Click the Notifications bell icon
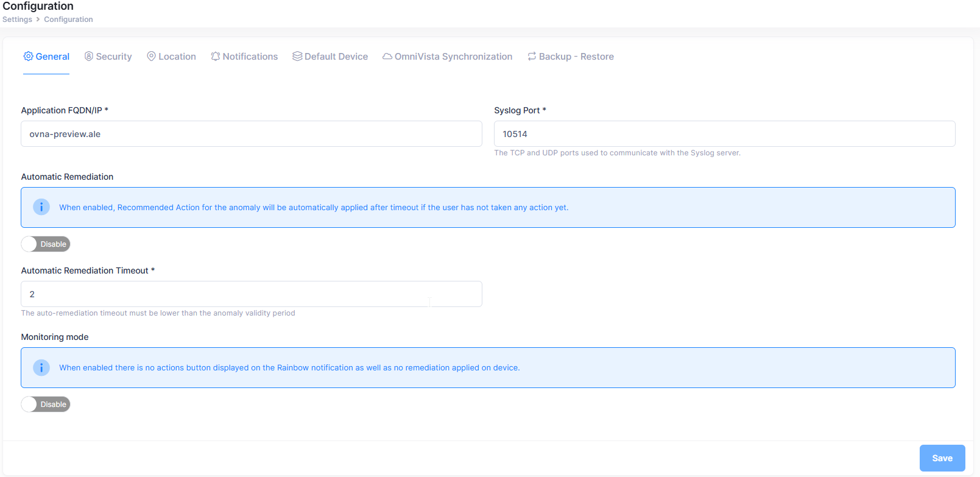980x477 pixels. 216,56
